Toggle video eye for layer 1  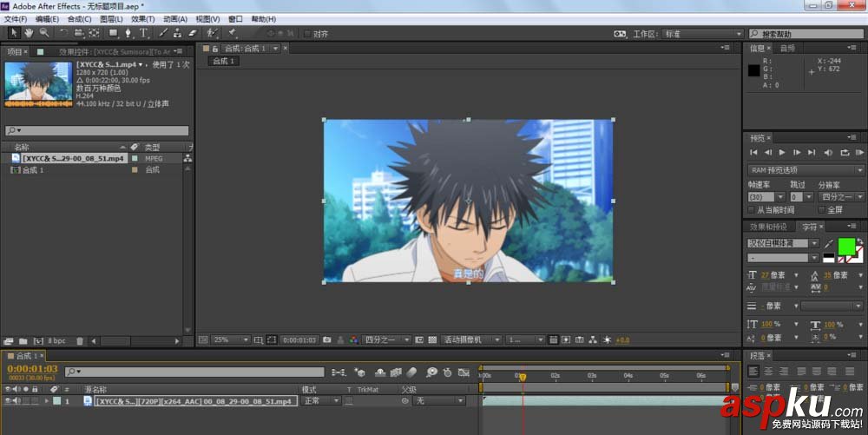[7, 400]
